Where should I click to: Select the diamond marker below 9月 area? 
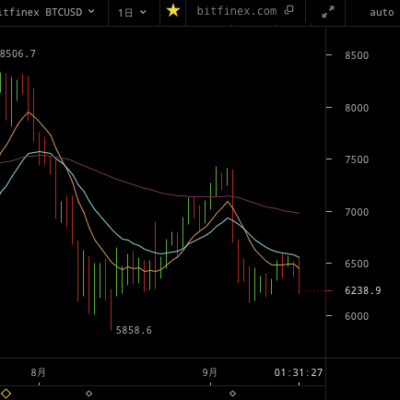(233, 393)
